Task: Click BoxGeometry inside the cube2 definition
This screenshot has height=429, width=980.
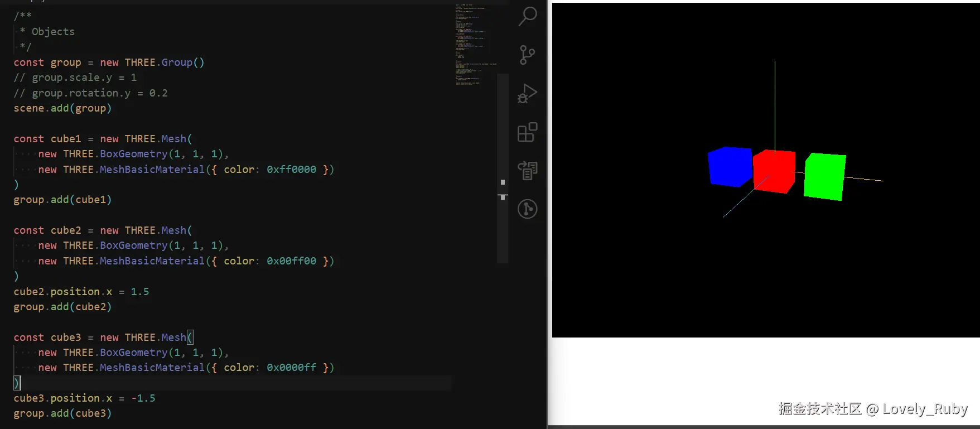Action: tap(134, 245)
